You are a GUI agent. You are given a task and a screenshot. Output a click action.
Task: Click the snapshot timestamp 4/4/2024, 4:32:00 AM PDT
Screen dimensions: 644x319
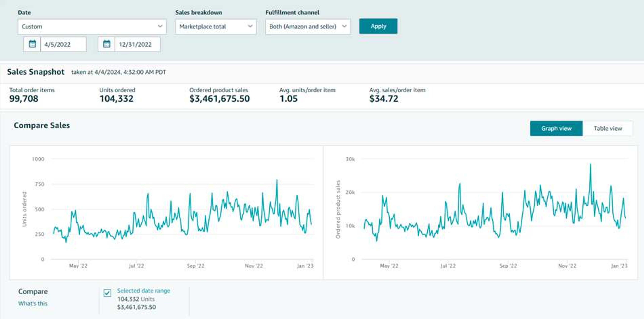pos(130,72)
